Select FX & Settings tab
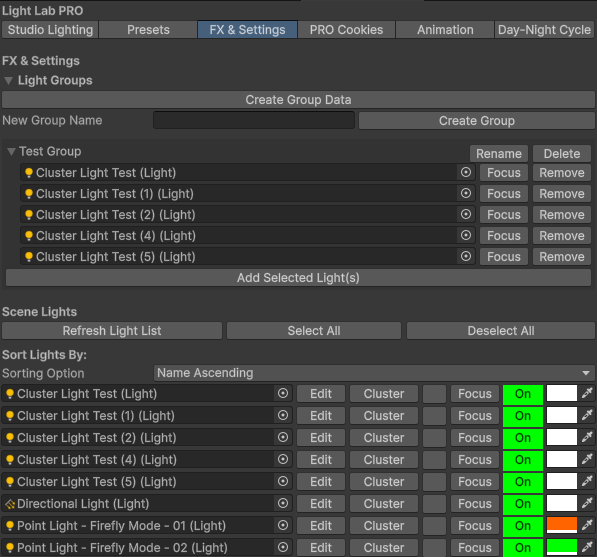The image size is (597, 557). click(247, 30)
